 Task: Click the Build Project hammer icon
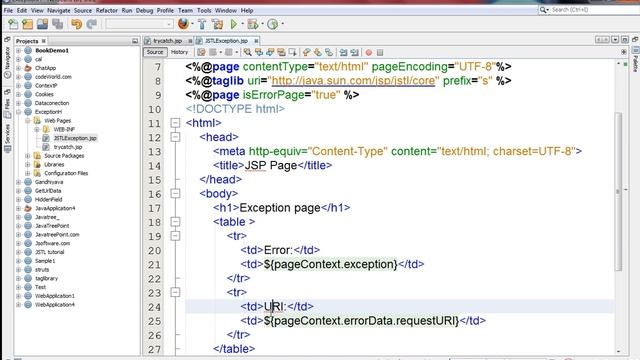(202, 24)
